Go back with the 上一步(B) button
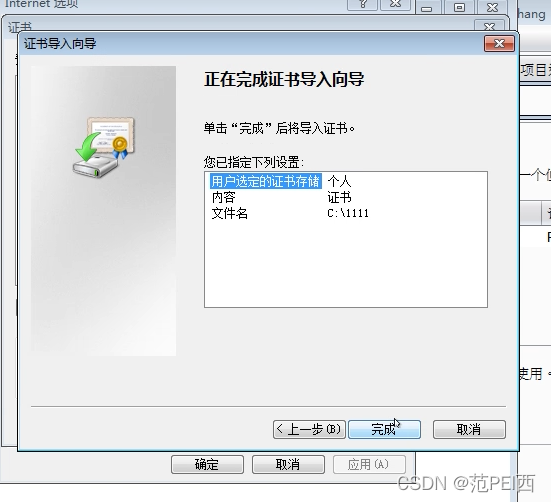 pyautogui.click(x=309, y=429)
